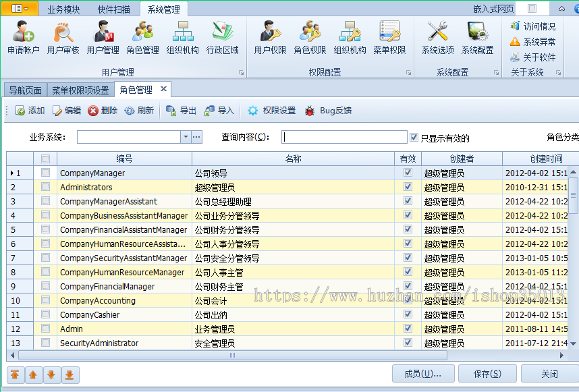Image resolution: width=579 pixels, height=392 pixels.
Task: Toggle the 嵌入式网页 checkbox
Action: 532,9
